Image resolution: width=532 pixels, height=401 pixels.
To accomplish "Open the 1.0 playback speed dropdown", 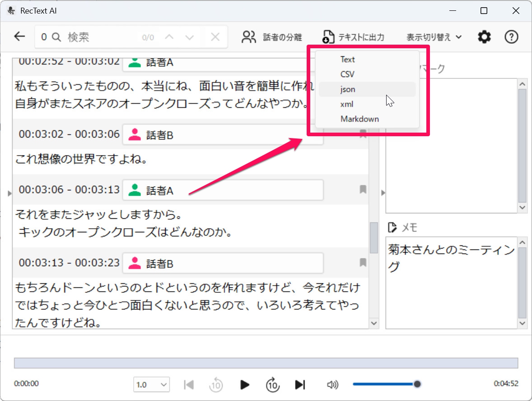I will [151, 385].
